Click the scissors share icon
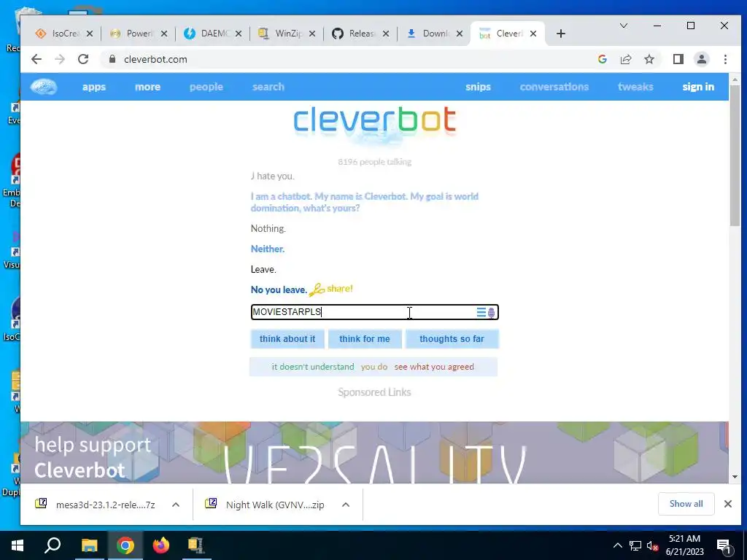Screen dimensions: 747x560 pos(317,289)
